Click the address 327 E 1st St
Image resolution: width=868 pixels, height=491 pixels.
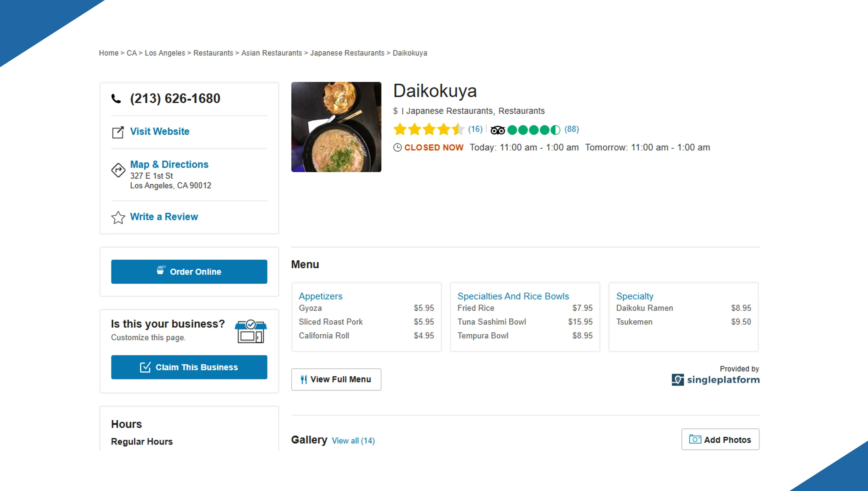[x=151, y=176]
